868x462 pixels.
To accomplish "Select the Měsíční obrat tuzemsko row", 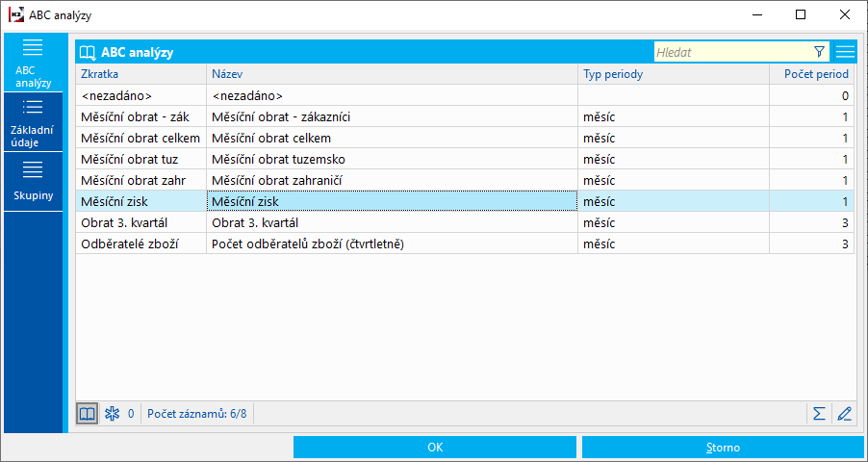I will click(x=465, y=160).
